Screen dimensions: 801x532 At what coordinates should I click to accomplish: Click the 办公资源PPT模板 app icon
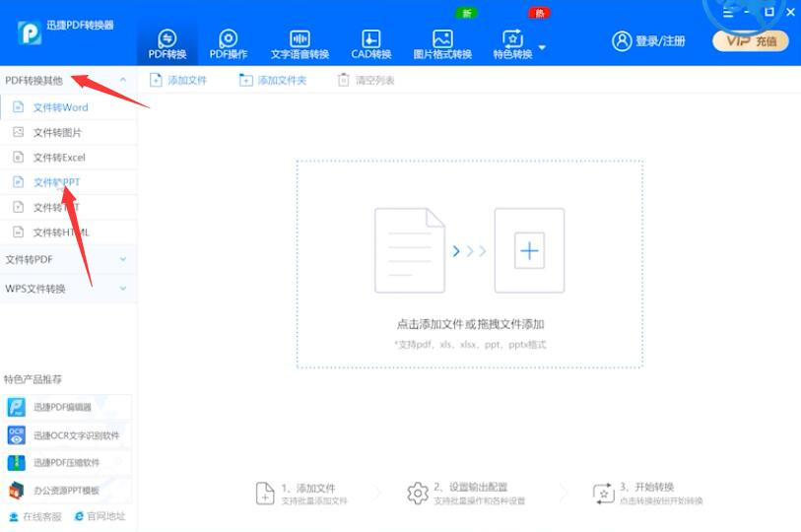(17, 490)
